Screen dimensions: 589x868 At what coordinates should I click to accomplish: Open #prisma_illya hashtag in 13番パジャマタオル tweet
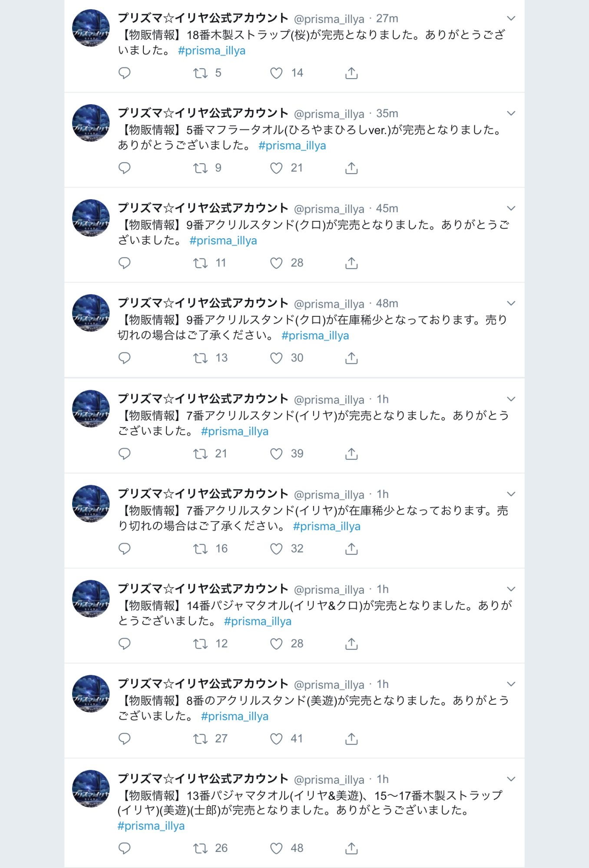click(x=151, y=826)
